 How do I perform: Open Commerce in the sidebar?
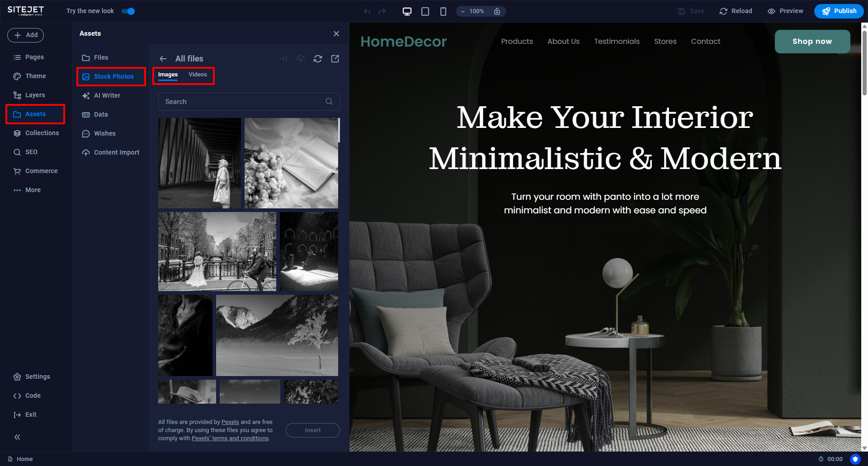coord(36,171)
